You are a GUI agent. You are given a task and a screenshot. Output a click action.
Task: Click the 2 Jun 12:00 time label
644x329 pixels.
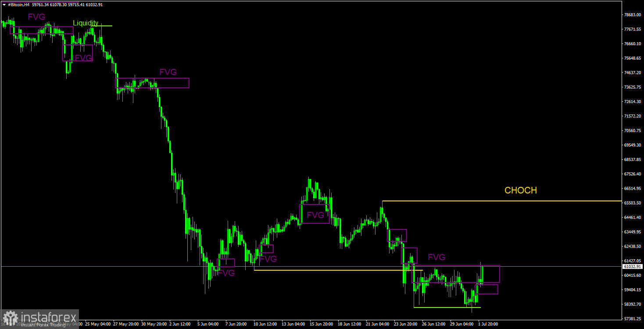(x=181, y=324)
